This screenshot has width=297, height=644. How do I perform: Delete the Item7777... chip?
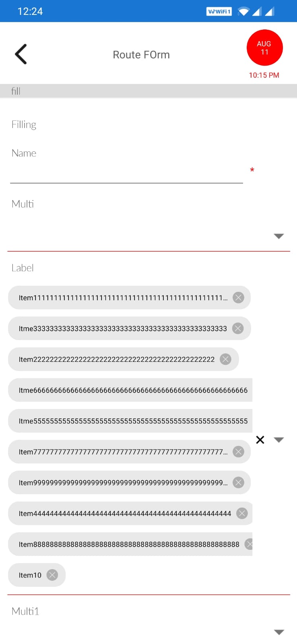point(238,452)
